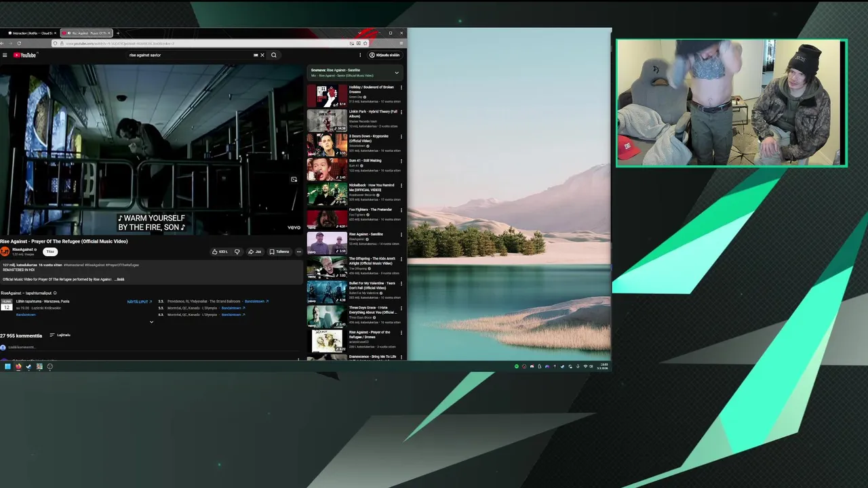
Task: Expand the Seuraava up-next queue chevron
Action: pos(397,73)
